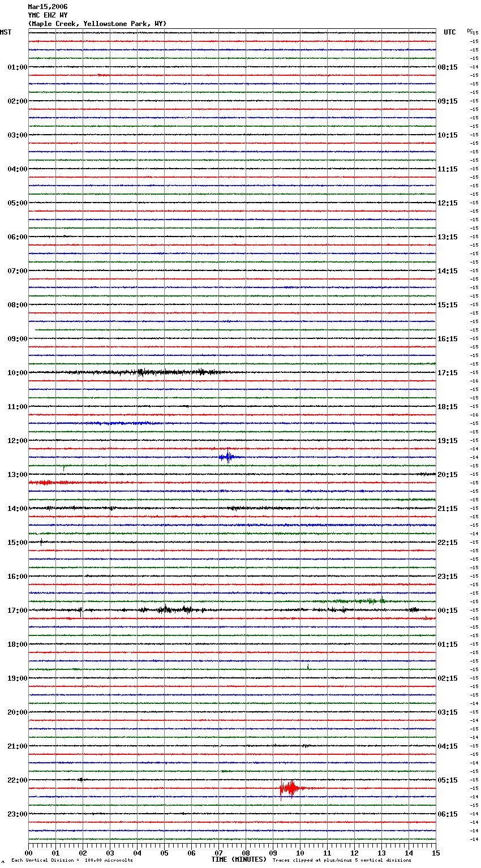Click the Traces clipped at plus/minus 5 footer note
The width and height of the screenshot is (481, 868).
(x=342, y=860)
